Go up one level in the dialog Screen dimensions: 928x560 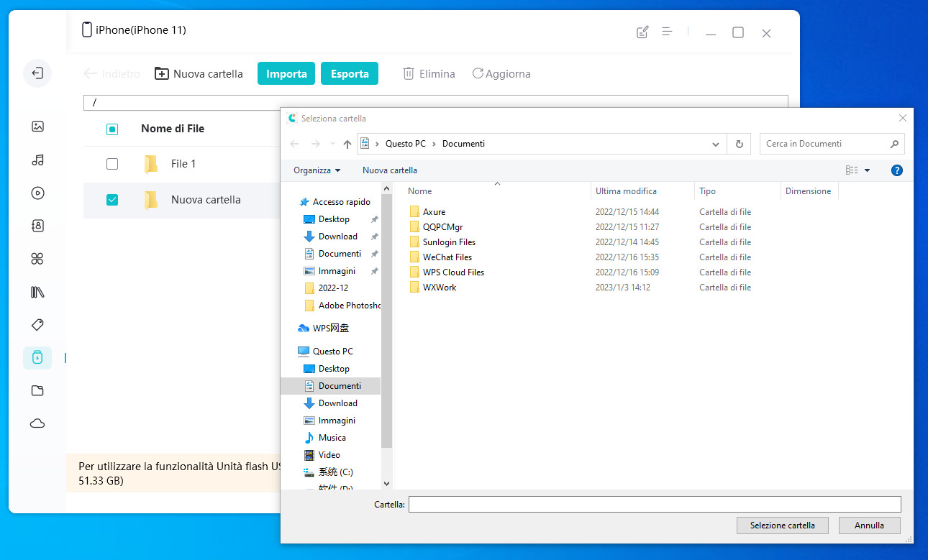(347, 144)
